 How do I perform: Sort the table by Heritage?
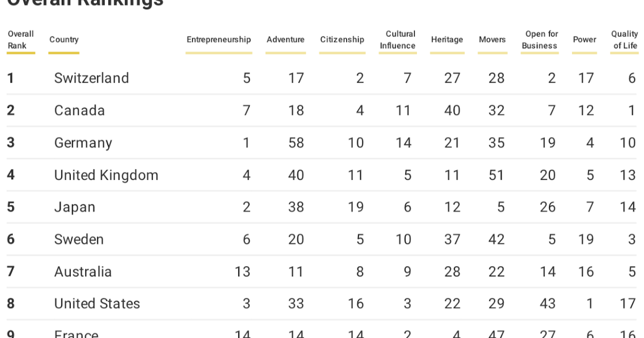(447, 40)
